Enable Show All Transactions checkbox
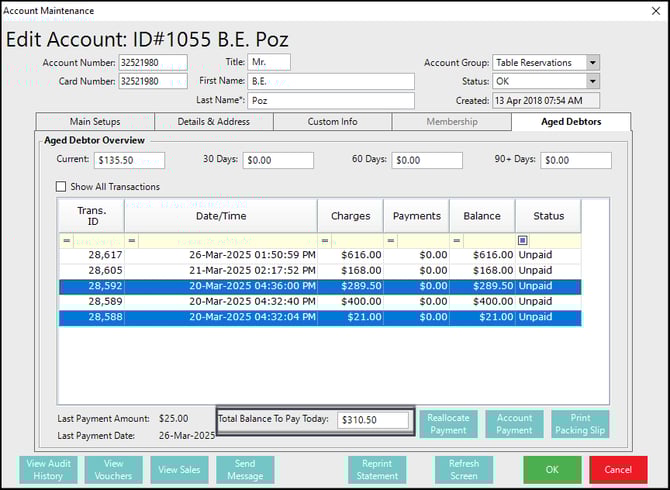 click(x=61, y=187)
